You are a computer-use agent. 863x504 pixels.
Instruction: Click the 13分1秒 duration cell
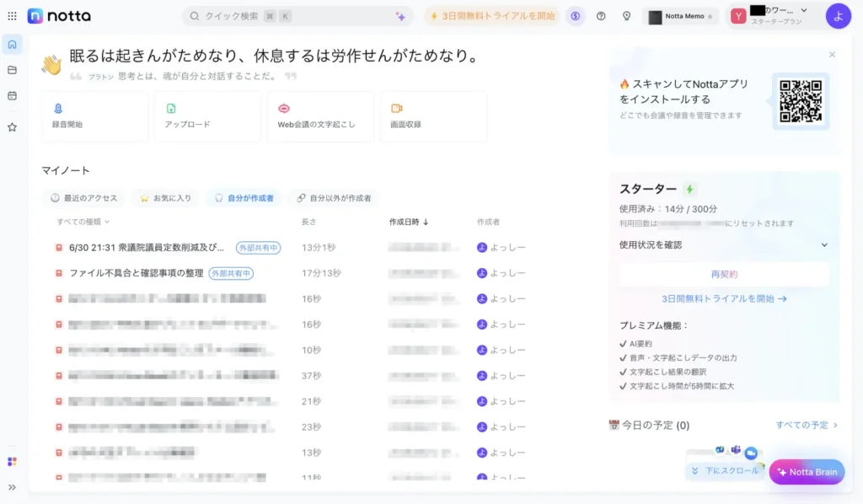318,248
